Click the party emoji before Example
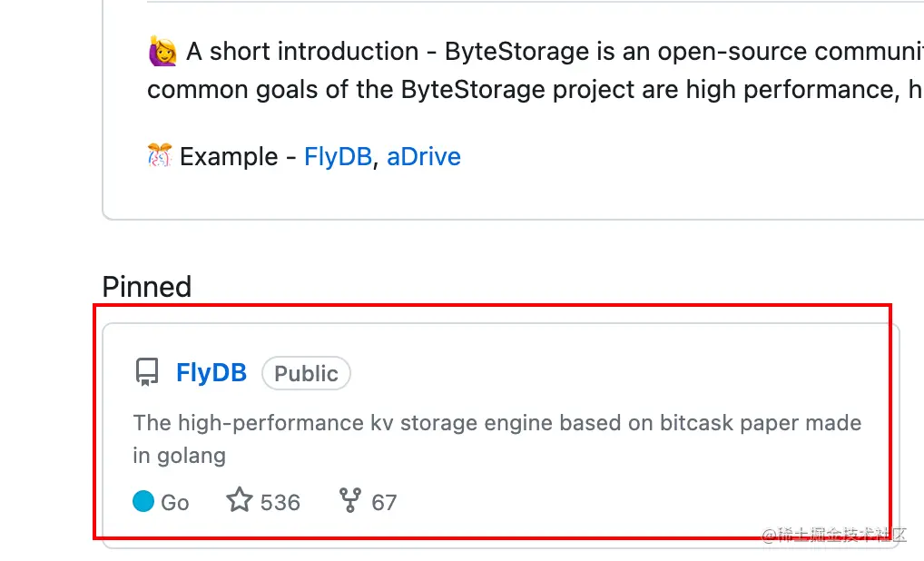924x561 pixels. pos(160,156)
